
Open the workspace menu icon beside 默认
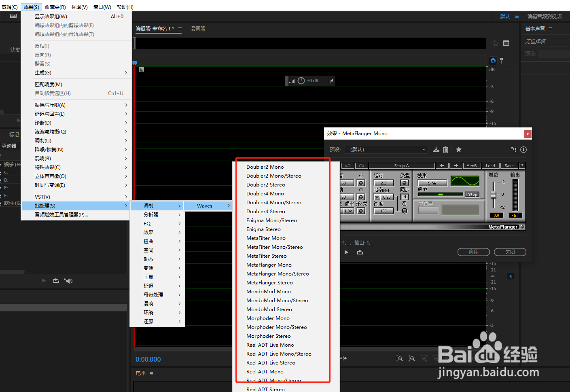coord(517,17)
